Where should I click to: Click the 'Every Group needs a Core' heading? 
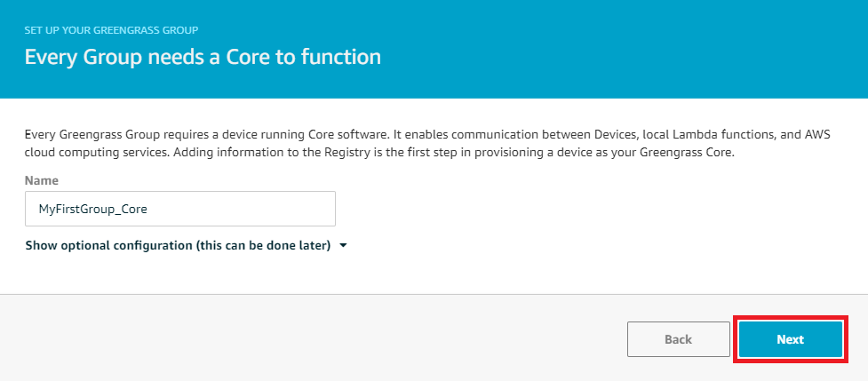tap(203, 58)
